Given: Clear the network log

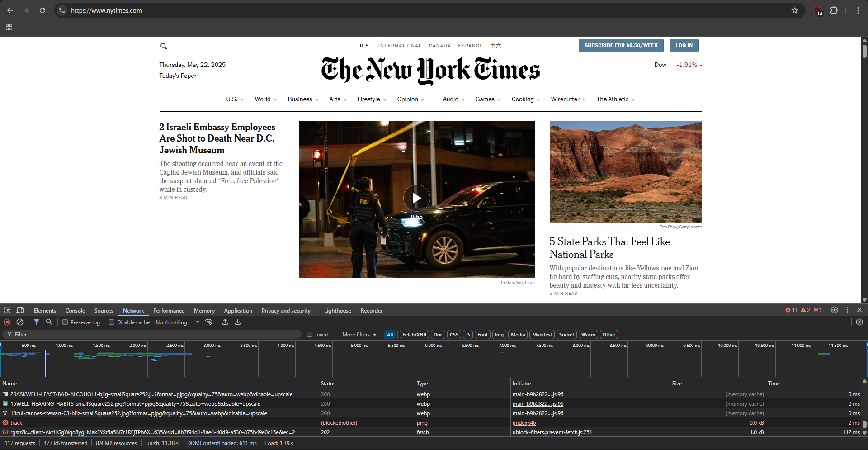Looking at the screenshot, I should point(20,322).
